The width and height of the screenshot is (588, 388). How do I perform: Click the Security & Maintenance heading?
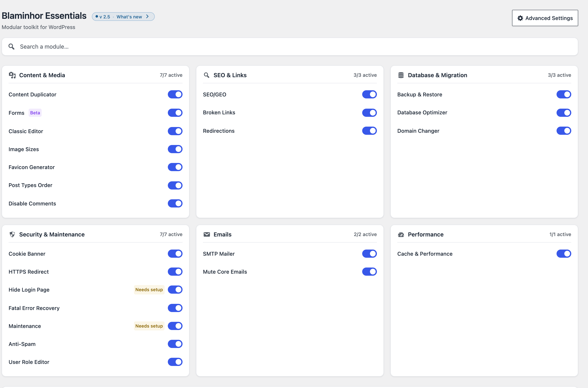coord(52,234)
